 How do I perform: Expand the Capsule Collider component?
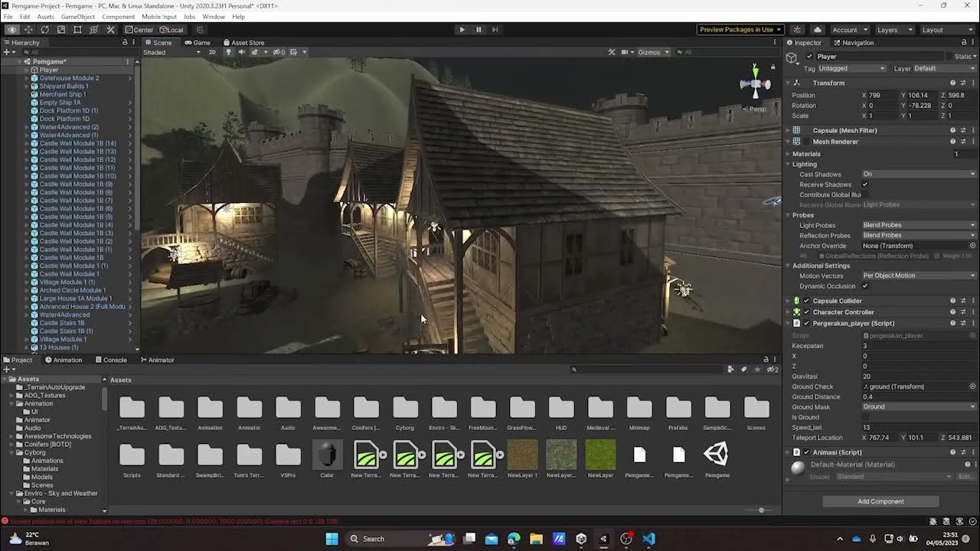pyautogui.click(x=788, y=301)
